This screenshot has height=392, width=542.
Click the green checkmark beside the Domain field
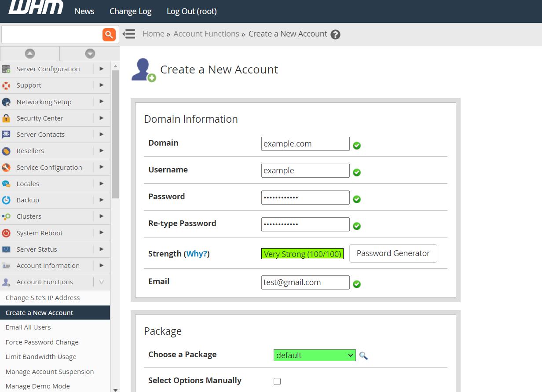click(x=356, y=145)
